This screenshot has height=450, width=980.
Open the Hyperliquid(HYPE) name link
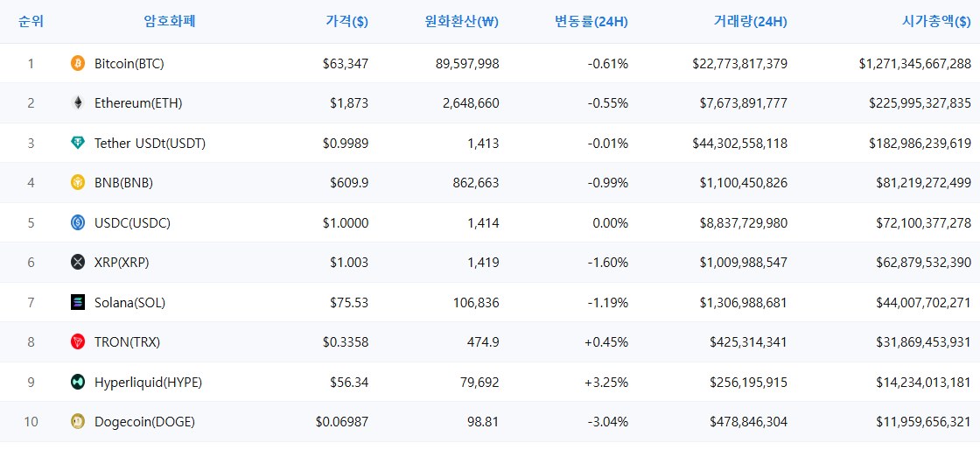coord(148,382)
